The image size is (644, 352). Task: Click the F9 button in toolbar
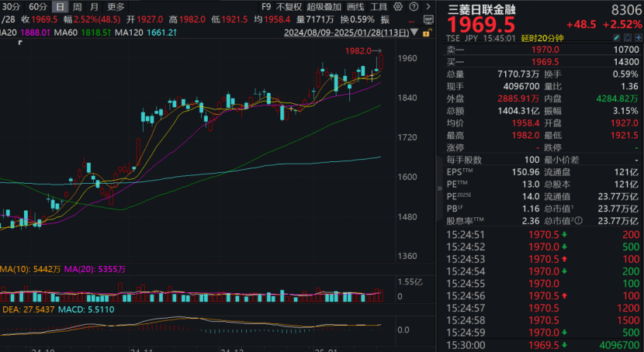(x=265, y=6)
